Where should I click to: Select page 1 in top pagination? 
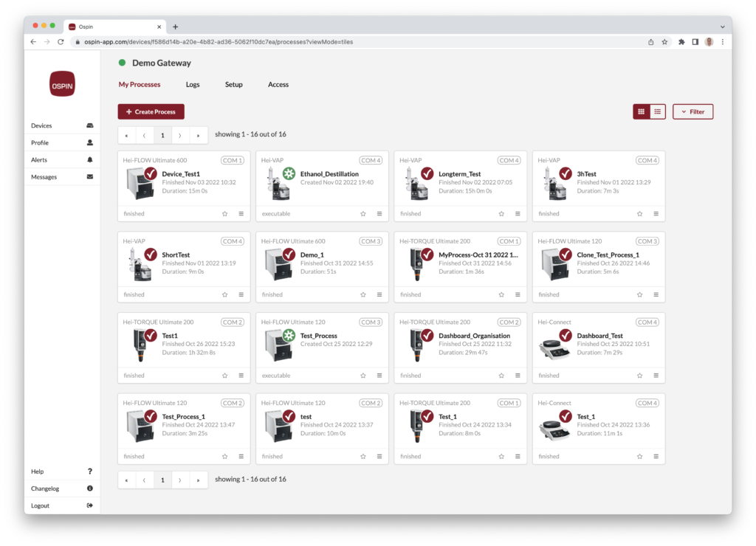click(x=162, y=136)
